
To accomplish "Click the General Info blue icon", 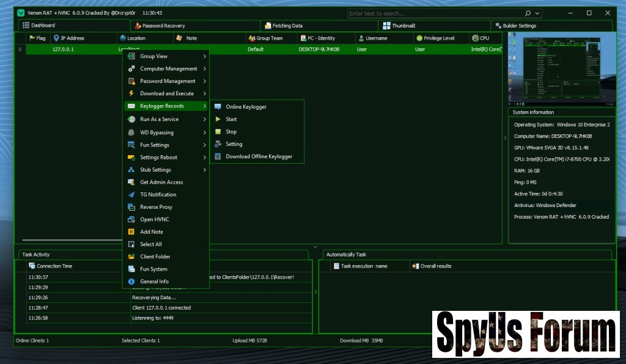I will pyautogui.click(x=131, y=282).
